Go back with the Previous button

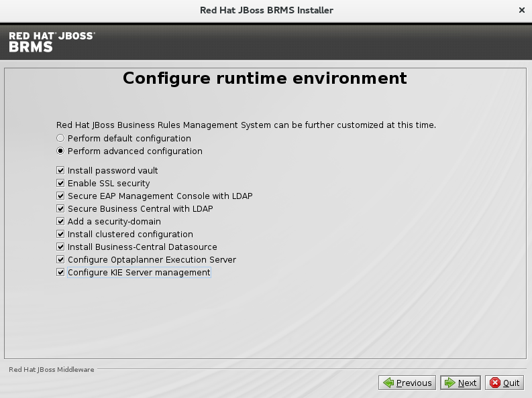407,383
